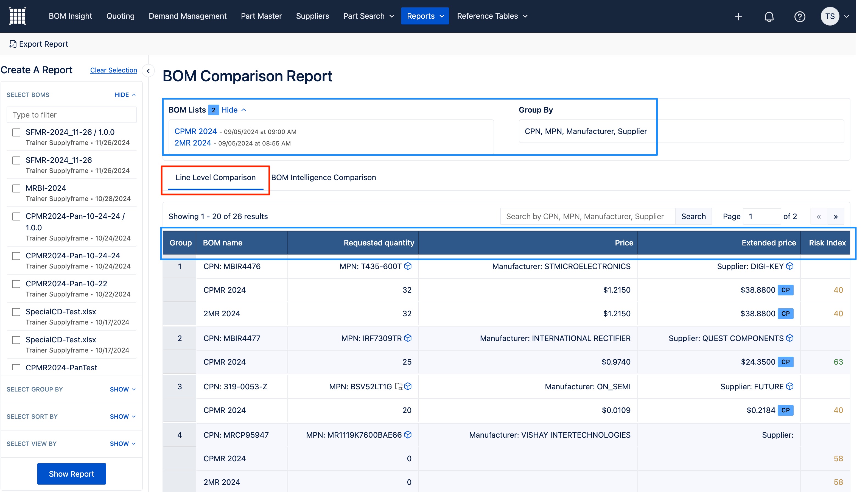This screenshot has width=868, height=492.
Task: Expand user account menu chevron
Action: point(846,16)
